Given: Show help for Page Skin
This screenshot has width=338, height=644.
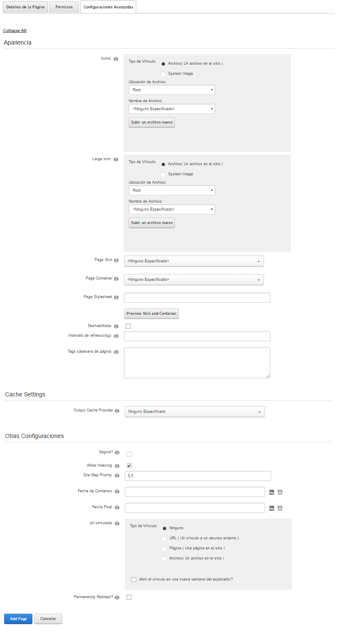Looking at the screenshot, I should tap(116, 261).
